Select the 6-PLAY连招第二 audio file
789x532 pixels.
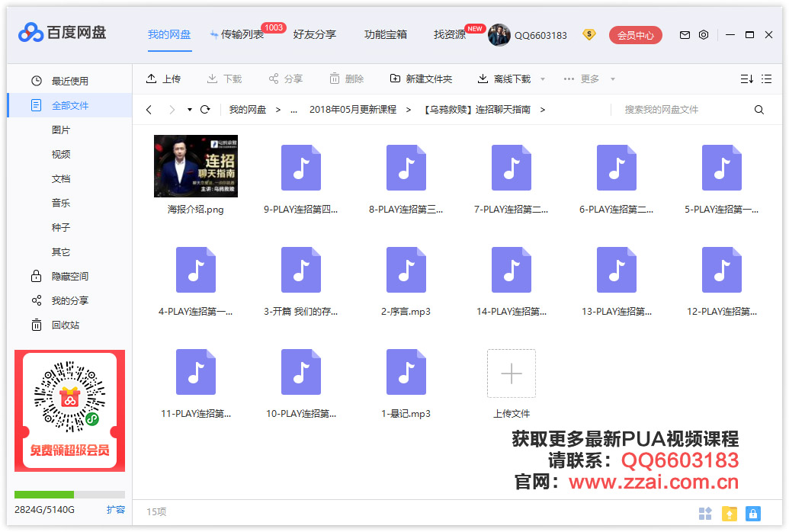point(617,168)
